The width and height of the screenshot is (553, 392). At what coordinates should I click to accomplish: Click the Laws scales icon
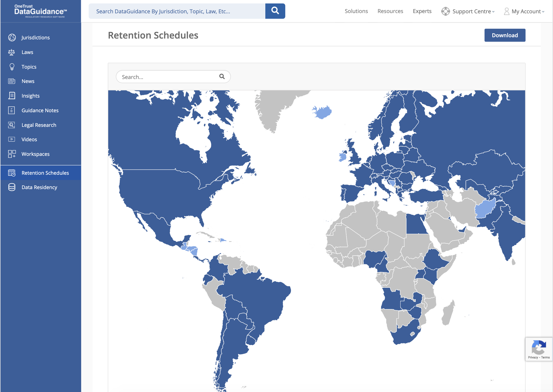click(x=11, y=52)
